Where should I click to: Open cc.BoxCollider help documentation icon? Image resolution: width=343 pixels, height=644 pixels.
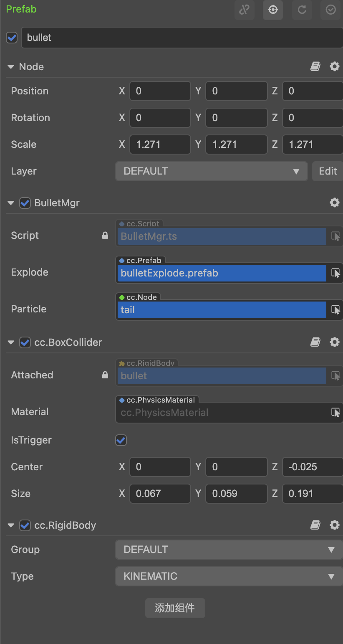(x=315, y=342)
